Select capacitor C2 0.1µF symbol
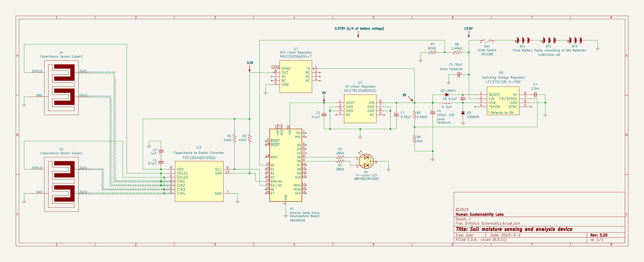 click(x=324, y=115)
